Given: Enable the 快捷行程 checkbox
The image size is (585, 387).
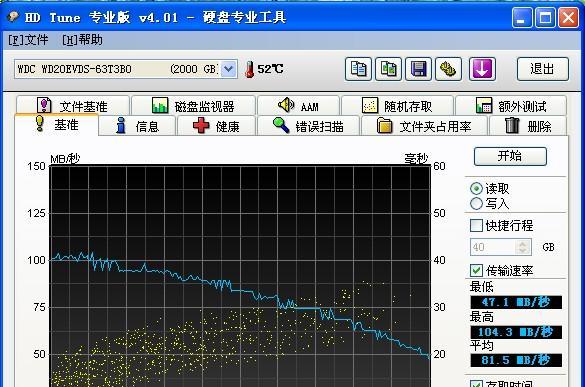Looking at the screenshot, I should 476,225.
